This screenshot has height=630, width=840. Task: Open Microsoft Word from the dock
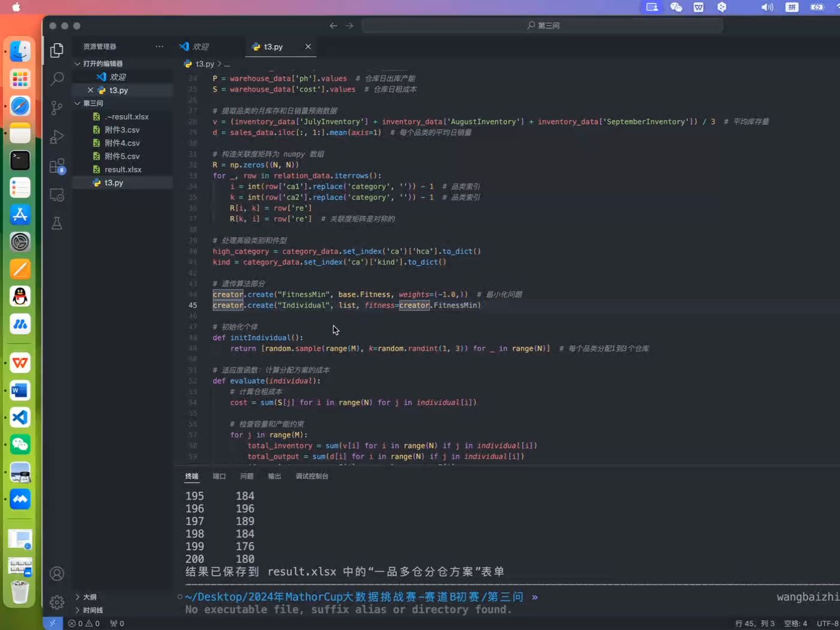[x=20, y=391]
